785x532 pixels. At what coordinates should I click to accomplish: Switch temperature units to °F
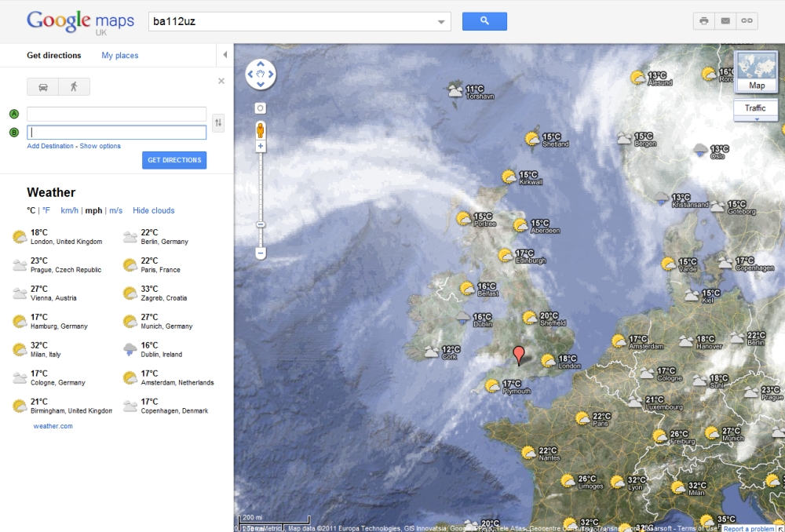pos(46,210)
